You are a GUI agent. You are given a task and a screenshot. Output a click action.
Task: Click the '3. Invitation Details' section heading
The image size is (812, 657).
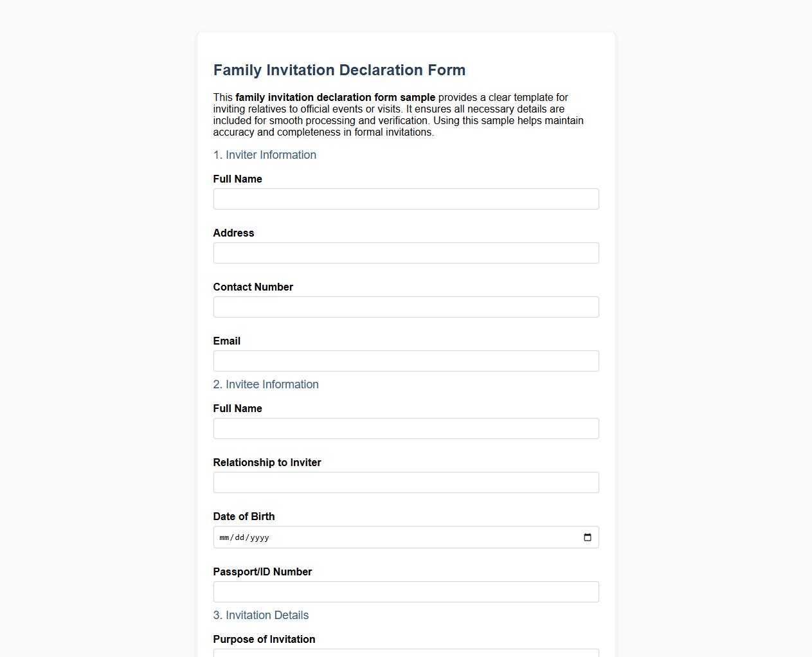[x=260, y=615]
